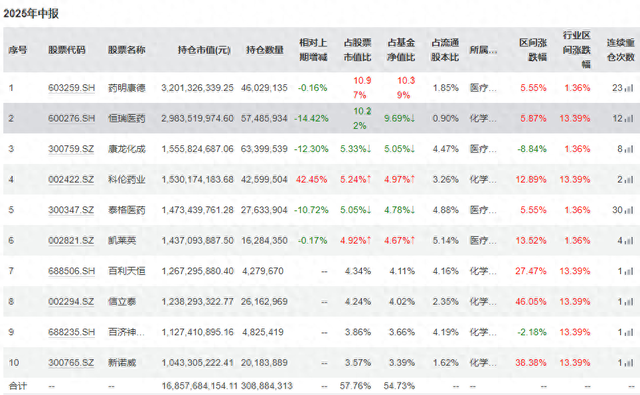This screenshot has width=640, height=395.
Task: Open stock code link 603259.SH
Action: 71,88
